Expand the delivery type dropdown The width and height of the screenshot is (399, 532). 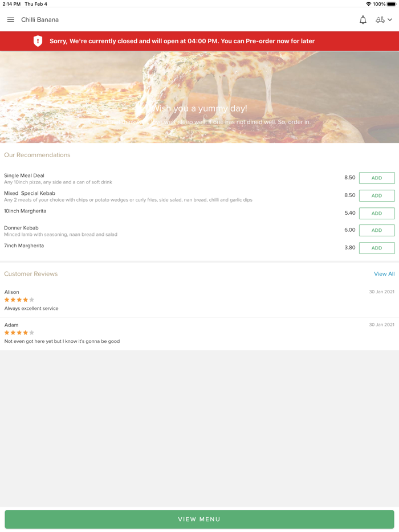(384, 20)
